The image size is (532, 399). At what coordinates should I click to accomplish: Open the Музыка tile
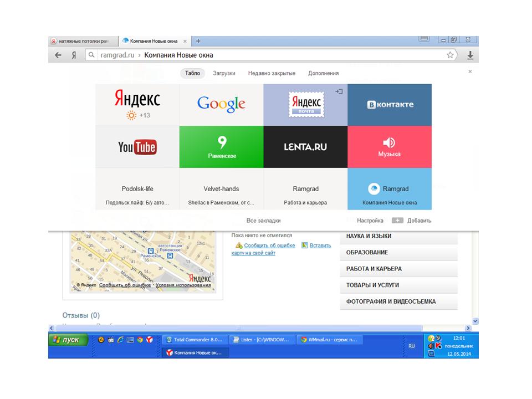click(x=390, y=147)
